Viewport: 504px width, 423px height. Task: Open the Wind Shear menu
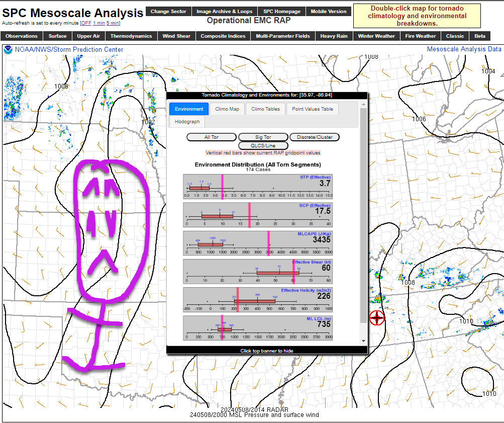tap(176, 36)
